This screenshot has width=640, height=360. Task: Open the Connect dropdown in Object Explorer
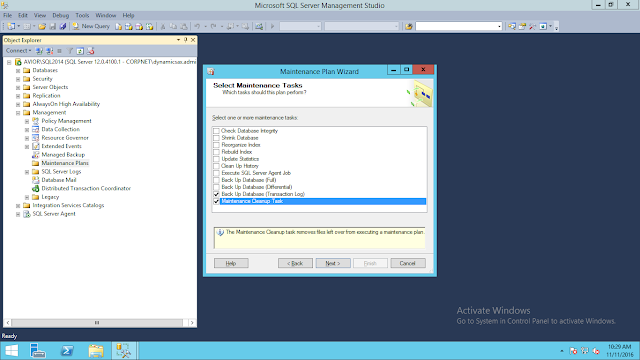18,51
